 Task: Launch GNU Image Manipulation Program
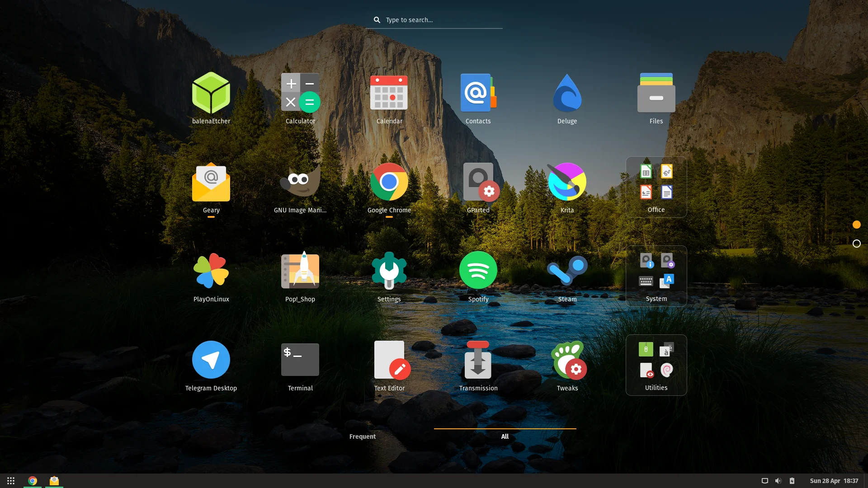300,187
